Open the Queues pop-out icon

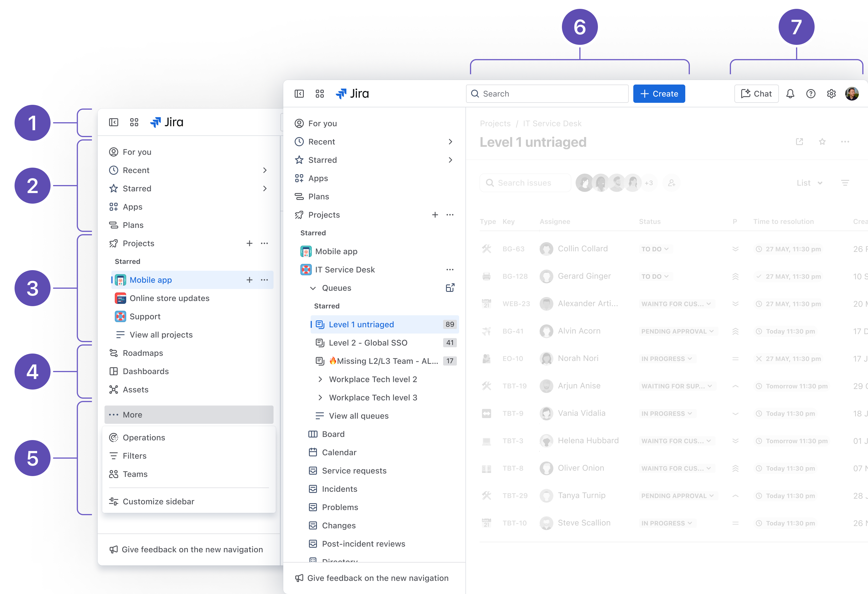450,288
